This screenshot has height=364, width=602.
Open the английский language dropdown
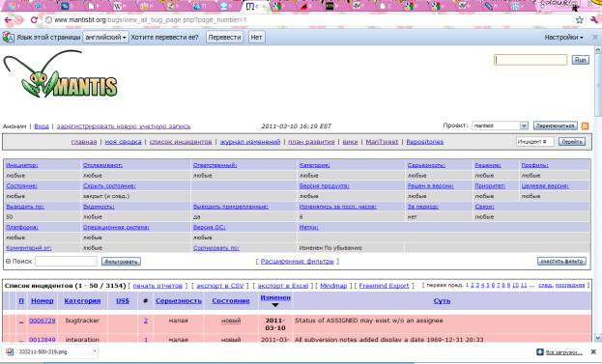[x=105, y=38]
